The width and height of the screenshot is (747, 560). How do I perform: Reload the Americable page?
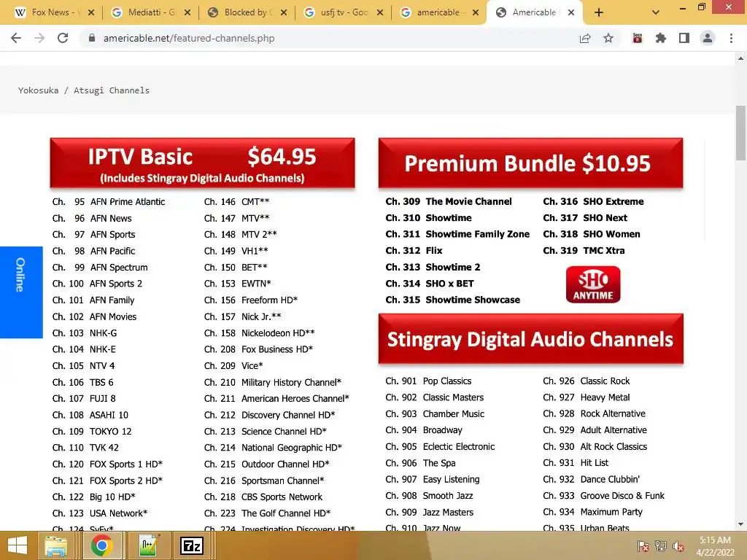click(x=63, y=38)
